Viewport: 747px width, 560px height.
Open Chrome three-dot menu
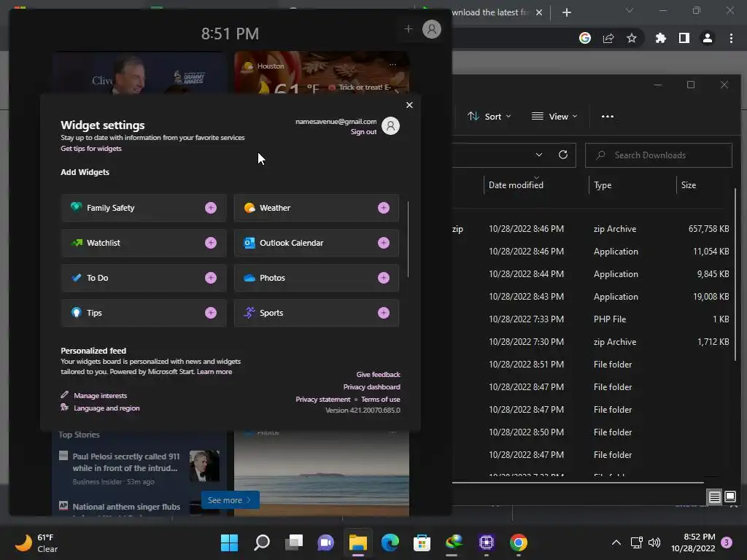(731, 38)
